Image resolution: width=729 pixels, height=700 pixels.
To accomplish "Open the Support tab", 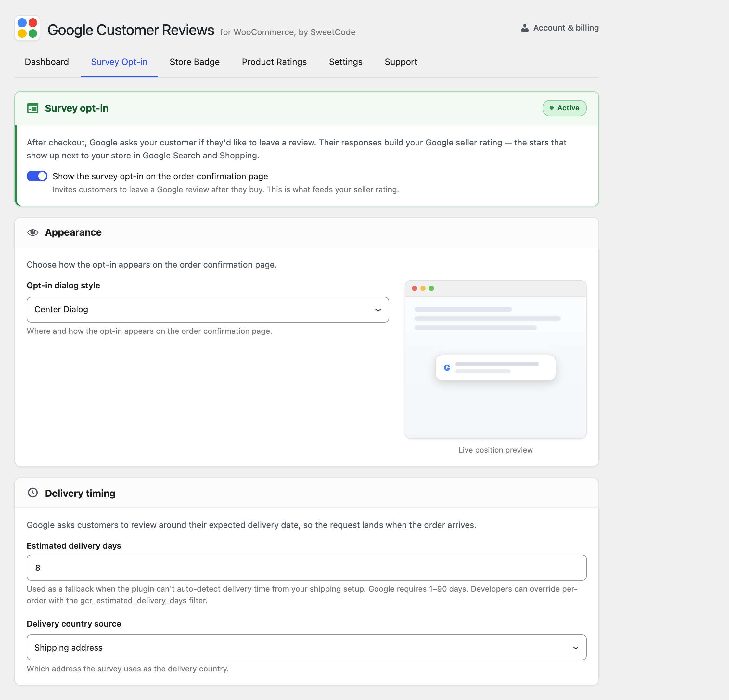I will tap(401, 62).
